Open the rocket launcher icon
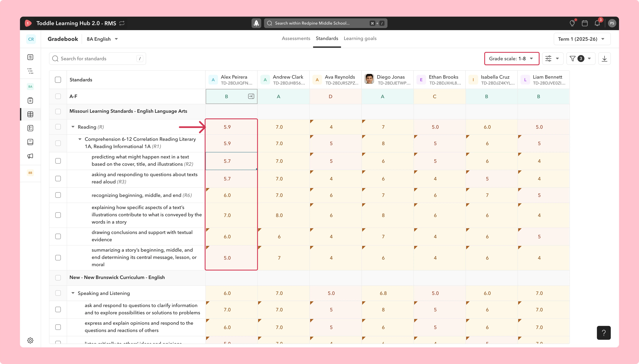The width and height of the screenshot is (639, 364). tap(256, 23)
